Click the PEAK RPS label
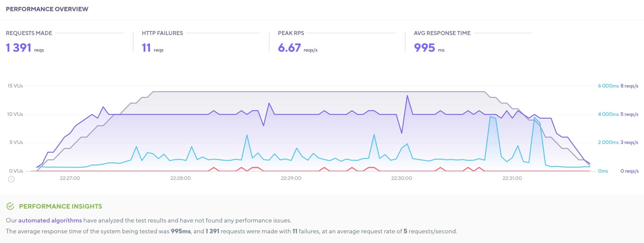Screen dimensions: 644x243 291,33
